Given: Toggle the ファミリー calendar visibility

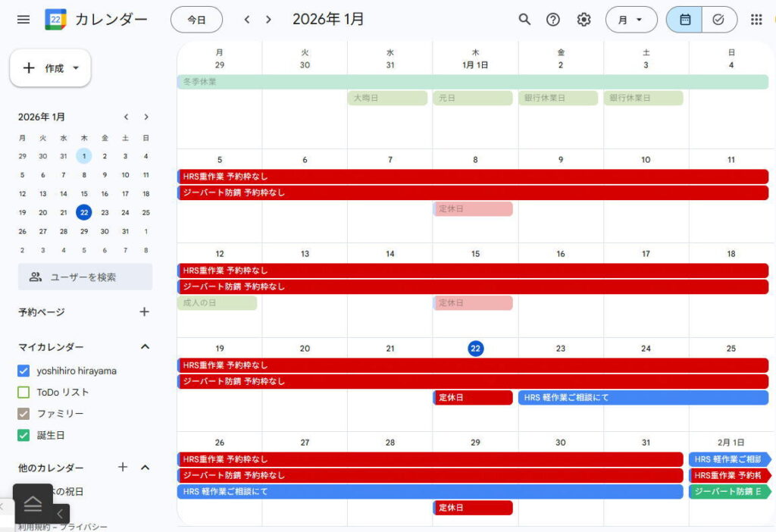Looking at the screenshot, I should [22, 413].
